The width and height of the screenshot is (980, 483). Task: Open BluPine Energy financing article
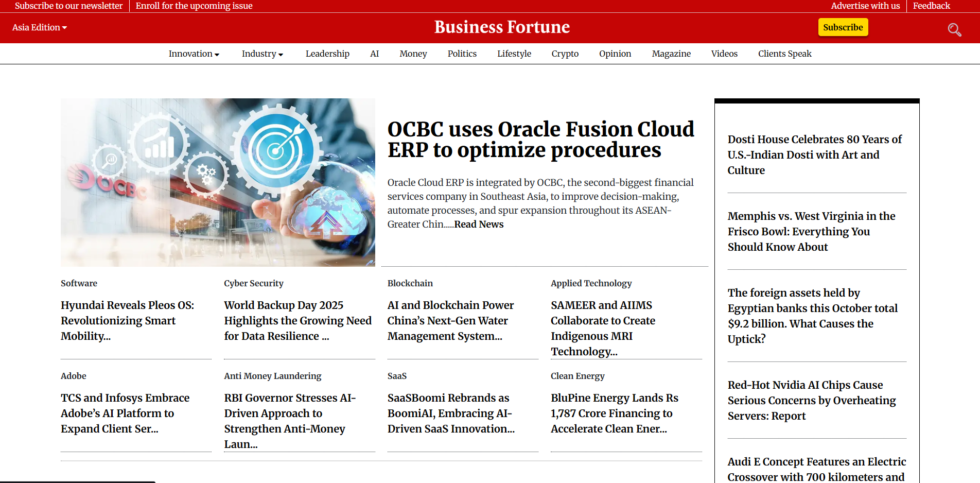[614, 413]
